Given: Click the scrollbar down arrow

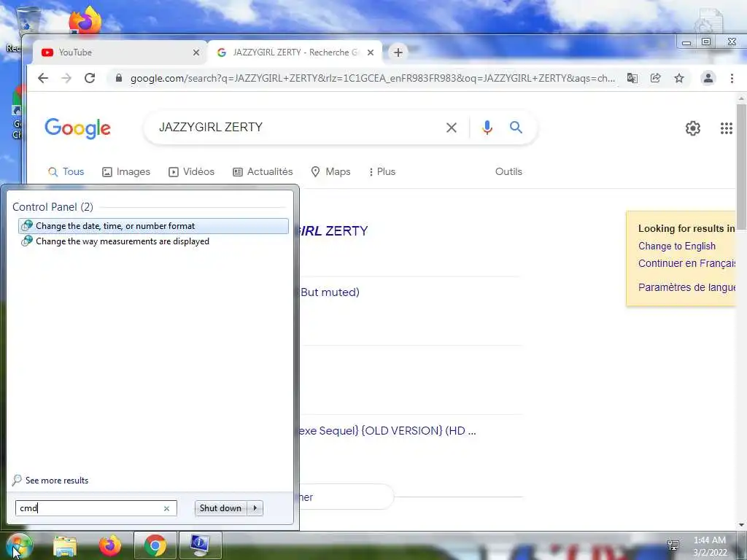Looking at the screenshot, I should [741, 525].
